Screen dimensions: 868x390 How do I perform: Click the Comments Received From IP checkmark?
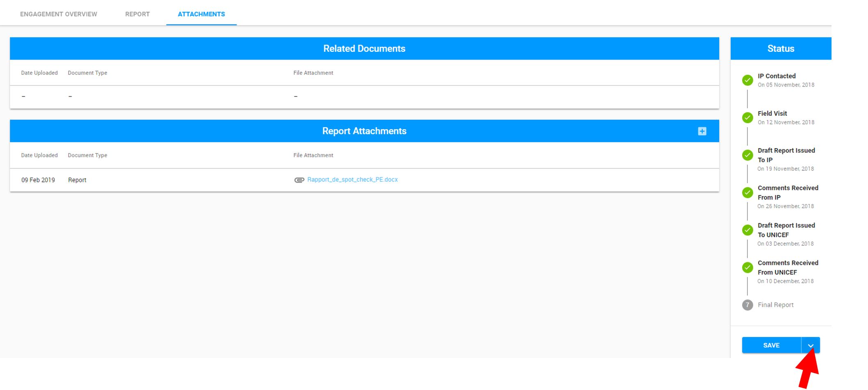(747, 193)
